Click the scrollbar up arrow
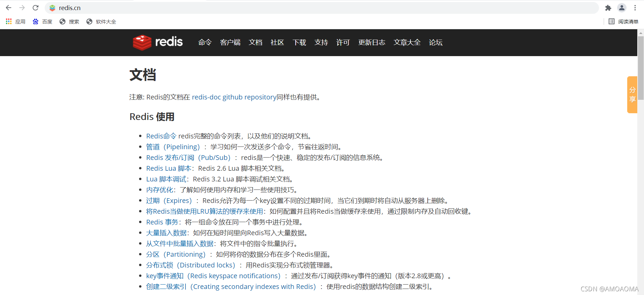644x295 pixels. pos(641,33)
